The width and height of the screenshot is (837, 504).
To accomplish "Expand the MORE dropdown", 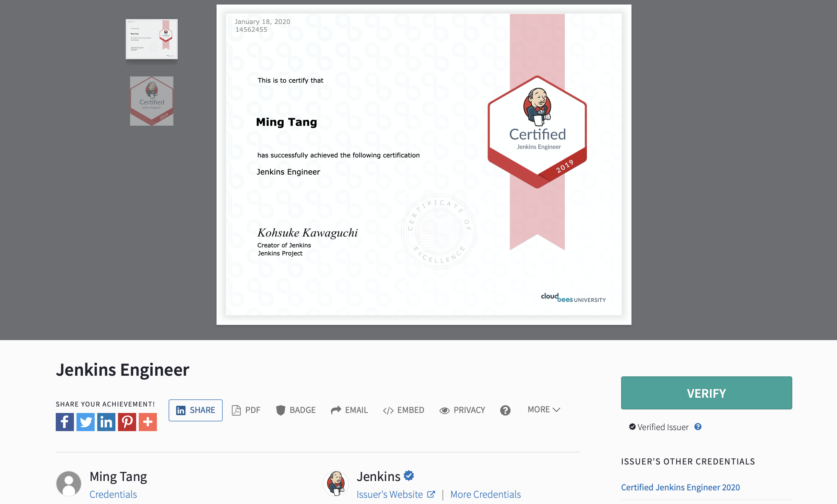I will 544,409.
